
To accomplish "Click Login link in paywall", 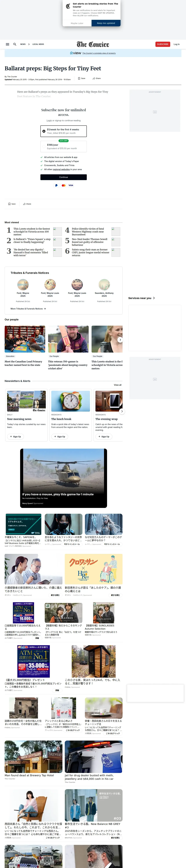I will 49,120.
